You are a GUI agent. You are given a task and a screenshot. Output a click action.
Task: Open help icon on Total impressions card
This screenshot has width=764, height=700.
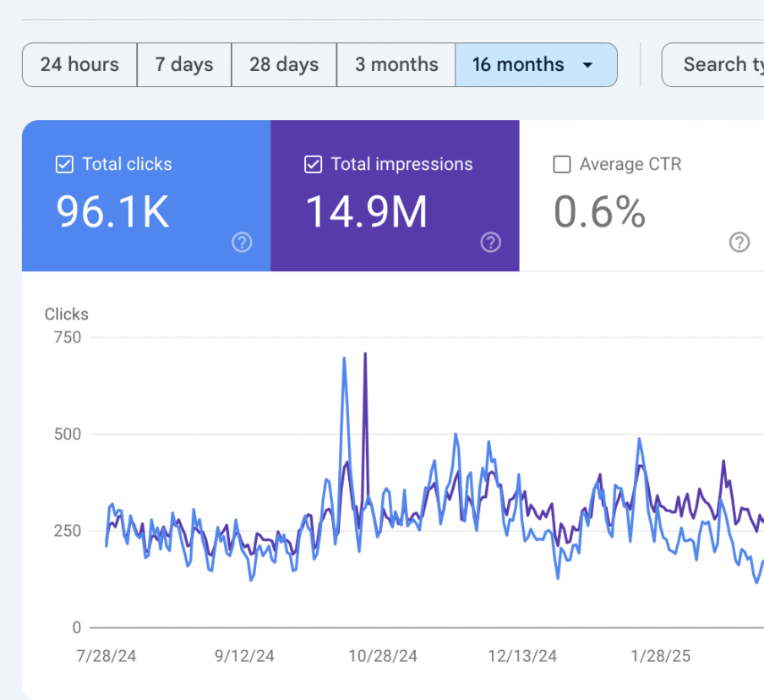pyautogui.click(x=490, y=243)
